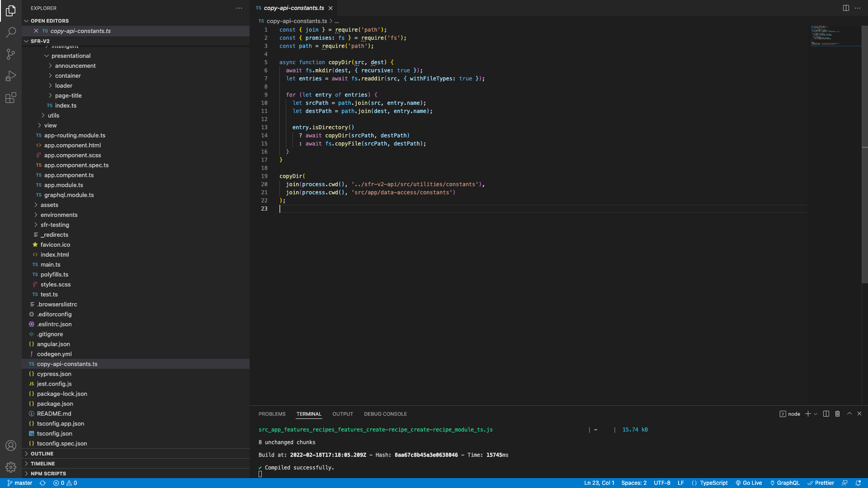Viewport: 868px width, 488px height.
Task: Click the Split Editor Right icon
Action: pos(846,8)
